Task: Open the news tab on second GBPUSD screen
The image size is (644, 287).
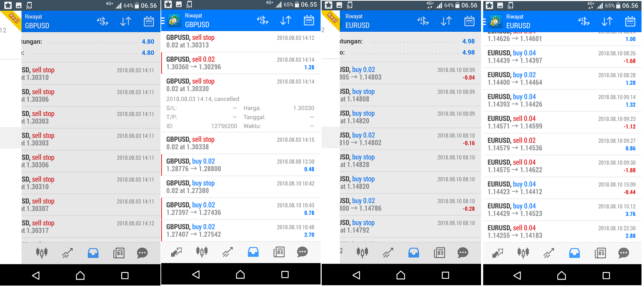Action: [279, 252]
